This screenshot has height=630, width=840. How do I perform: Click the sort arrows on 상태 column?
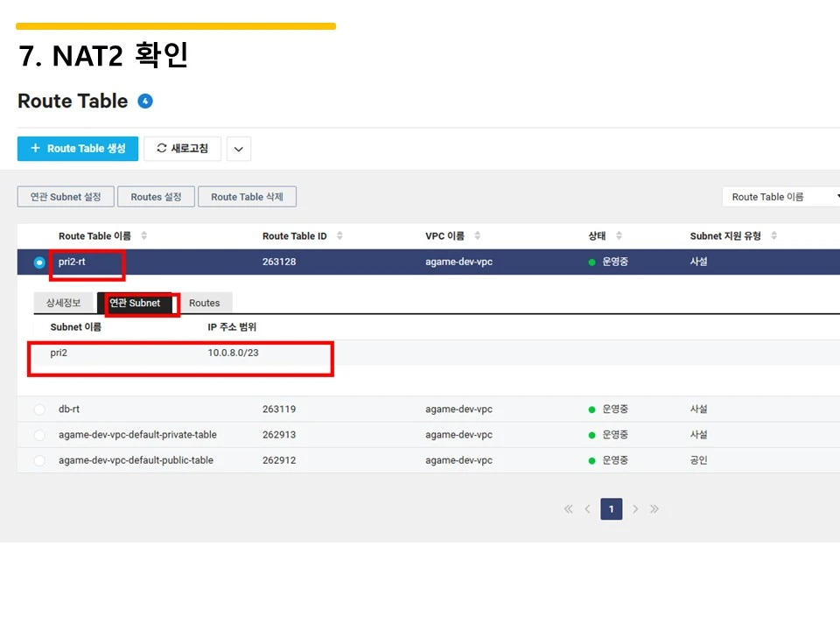[x=617, y=234]
